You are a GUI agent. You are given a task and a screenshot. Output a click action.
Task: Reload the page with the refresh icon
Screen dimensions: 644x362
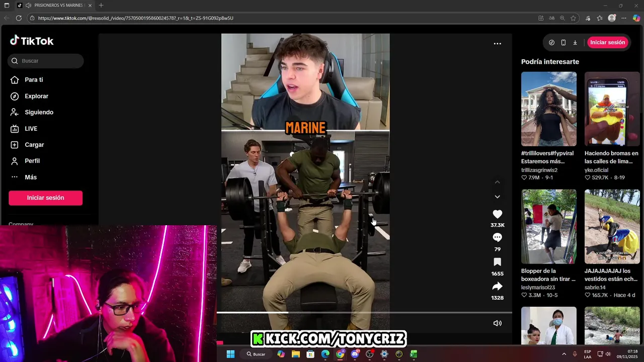click(x=19, y=18)
